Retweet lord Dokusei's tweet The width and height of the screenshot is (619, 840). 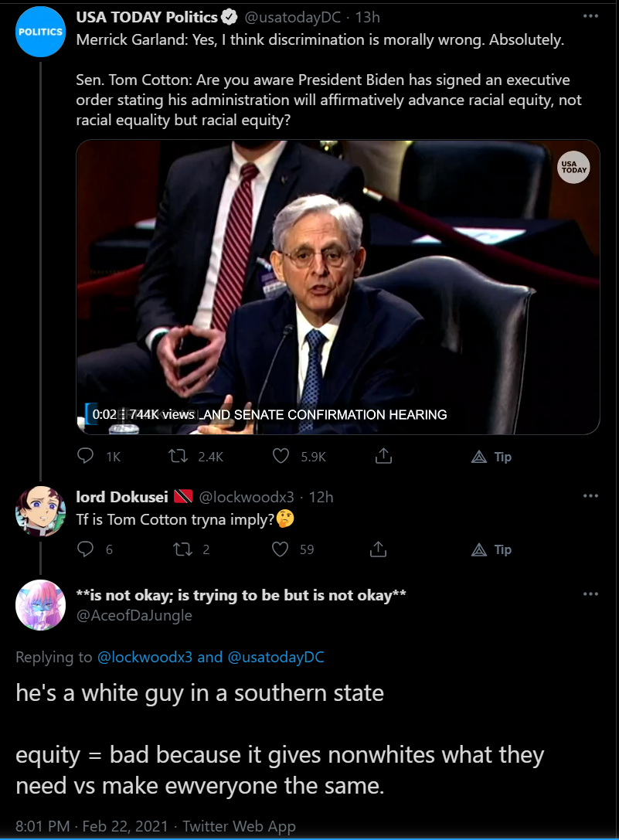coord(183,549)
